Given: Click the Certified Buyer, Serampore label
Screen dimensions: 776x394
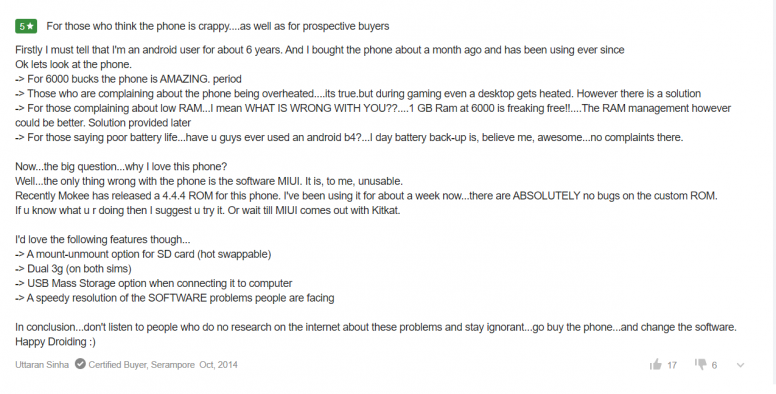Looking at the screenshot, I should 142,365.
